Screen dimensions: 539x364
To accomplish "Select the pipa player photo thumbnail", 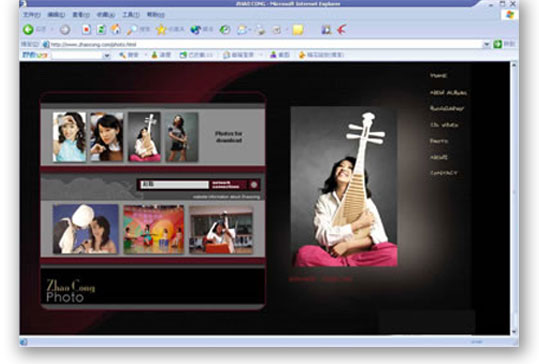I will 144,137.
